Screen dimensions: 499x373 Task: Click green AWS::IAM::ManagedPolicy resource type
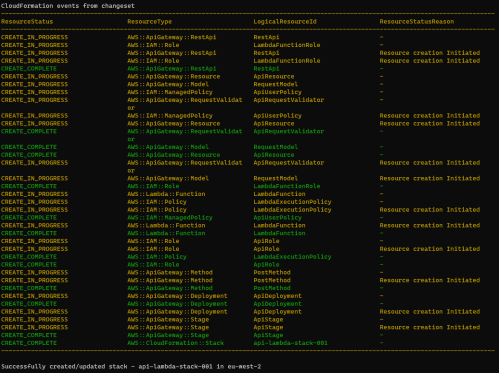click(170, 218)
